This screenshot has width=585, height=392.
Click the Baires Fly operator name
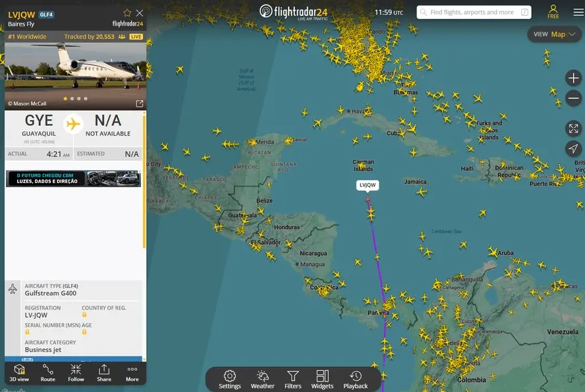point(21,24)
